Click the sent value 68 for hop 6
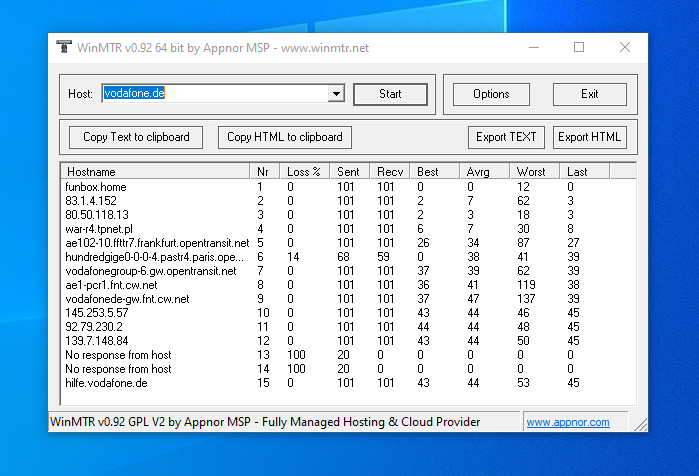Viewport: 699px width, 476px height. tap(344, 257)
